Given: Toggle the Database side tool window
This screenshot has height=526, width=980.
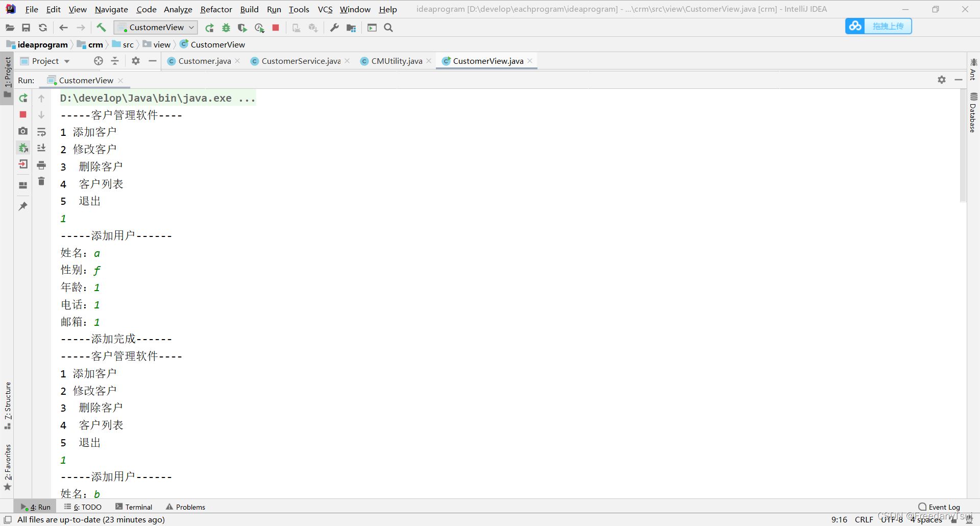Looking at the screenshot, I should [973, 112].
